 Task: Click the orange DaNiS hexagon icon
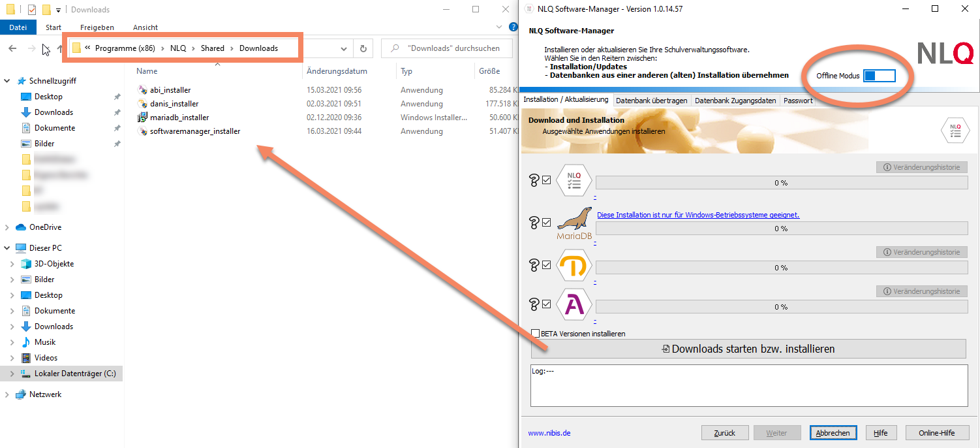pyautogui.click(x=574, y=266)
